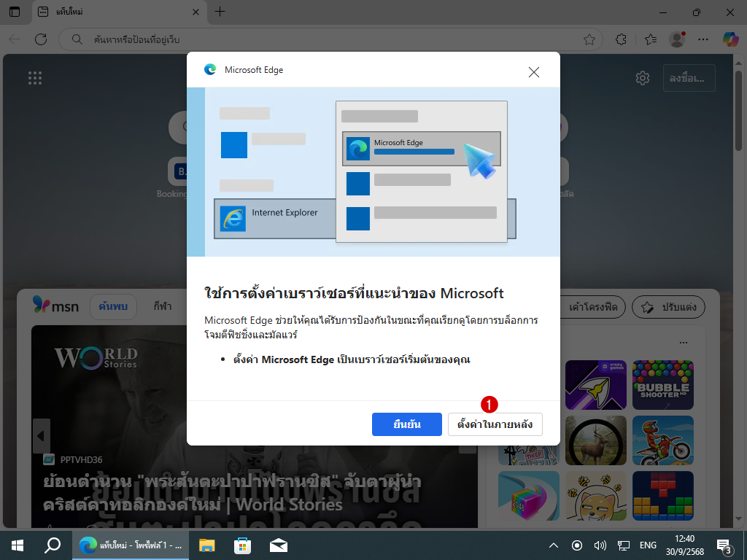The width and height of the screenshot is (747, 560).
Task: Select the กีฬา tab in MSN feed
Action: tap(163, 307)
